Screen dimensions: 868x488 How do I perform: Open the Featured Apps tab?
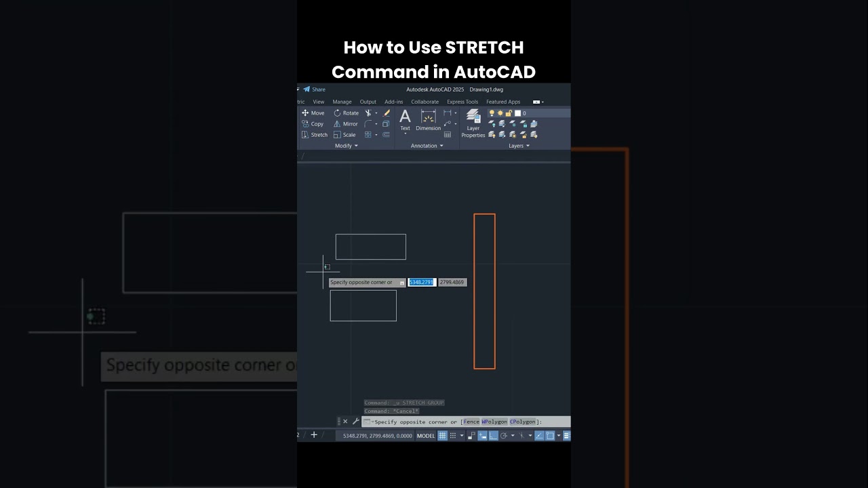(x=503, y=102)
